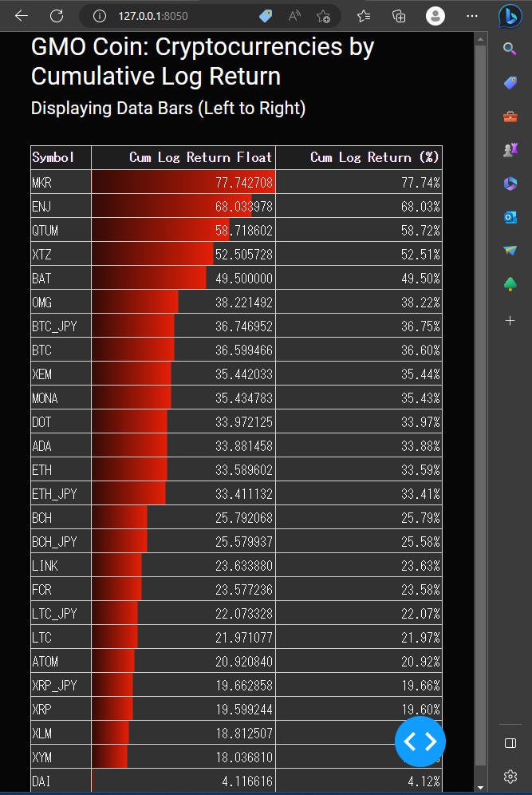This screenshot has width=532, height=795.
Task: Click the 33.59% percent cell
Action: (359, 469)
